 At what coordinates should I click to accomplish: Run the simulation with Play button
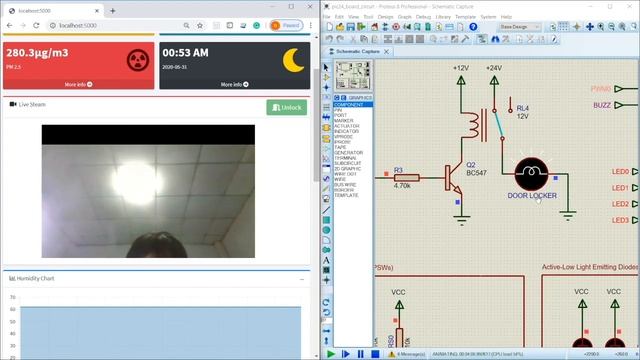pos(331,354)
